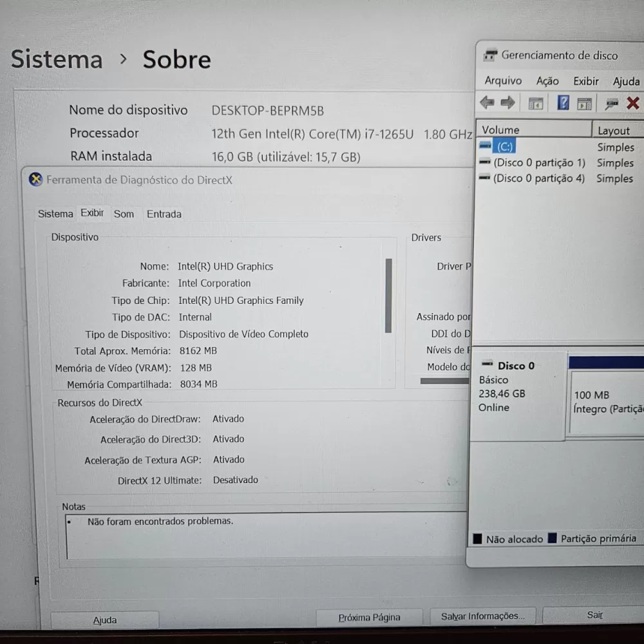The image size is (644, 644).
Task: Select the (C:) volume row
Action: pos(504,147)
